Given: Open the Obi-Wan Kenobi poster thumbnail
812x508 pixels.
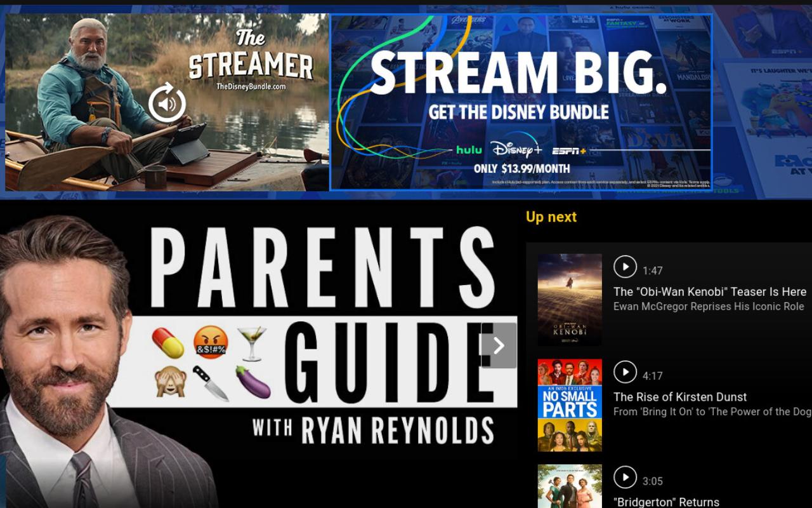Looking at the screenshot, I should tap(570, 300).
